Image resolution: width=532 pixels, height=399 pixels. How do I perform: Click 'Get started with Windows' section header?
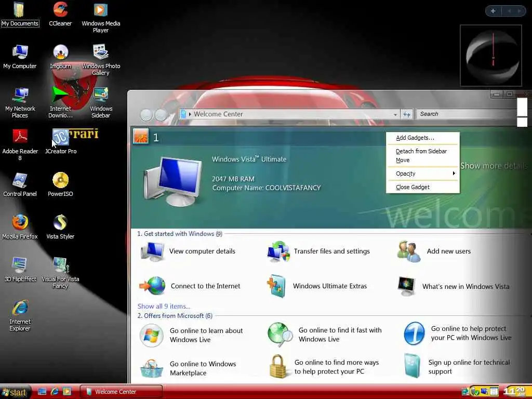pyautogui.click(x=180, y=234)
